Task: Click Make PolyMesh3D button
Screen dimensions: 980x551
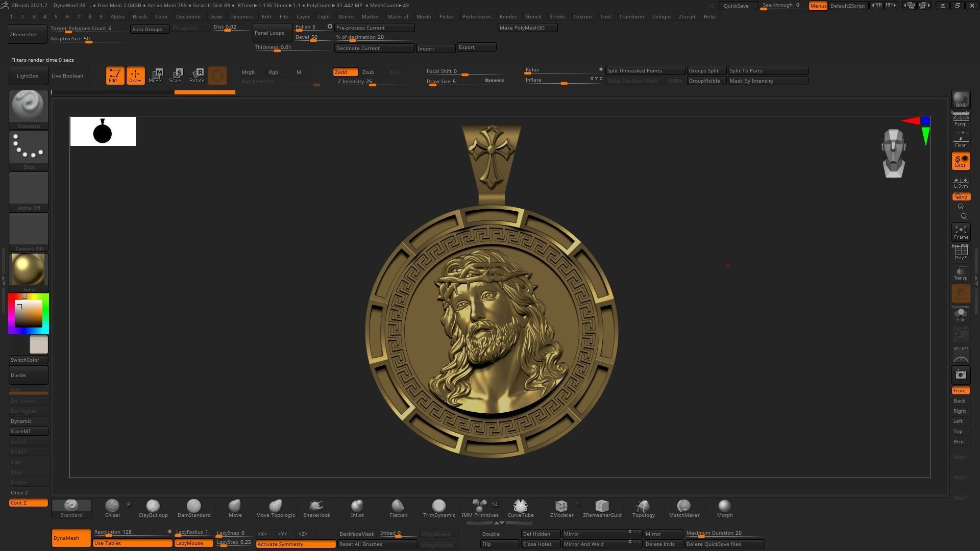Action: (527, 28)
